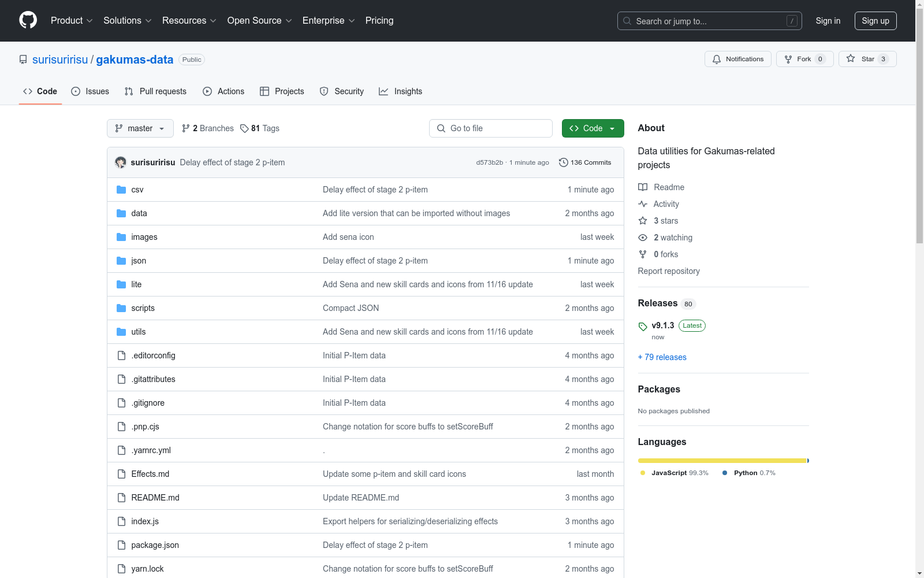
Task: Switch to the Pull requests tab
Action: tap(155, 91)
